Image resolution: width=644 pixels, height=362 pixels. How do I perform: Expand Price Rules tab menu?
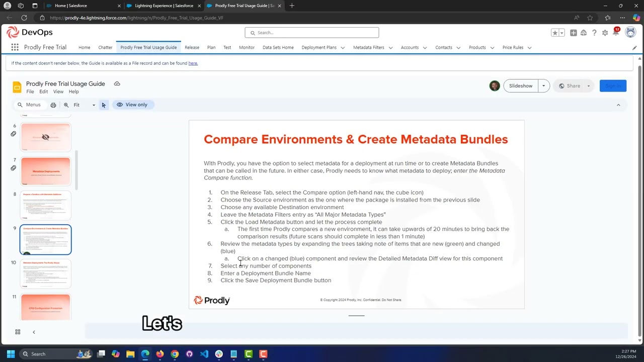[529, 48]
